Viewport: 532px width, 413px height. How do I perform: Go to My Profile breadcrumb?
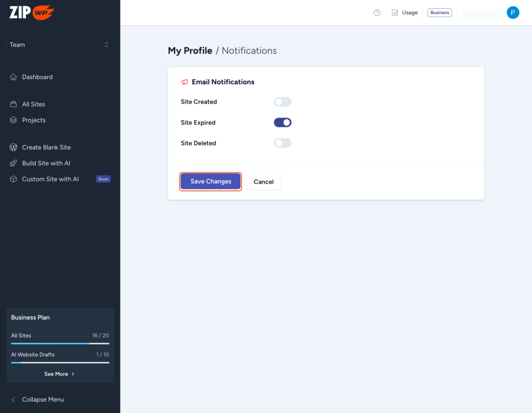pos(190,50)
